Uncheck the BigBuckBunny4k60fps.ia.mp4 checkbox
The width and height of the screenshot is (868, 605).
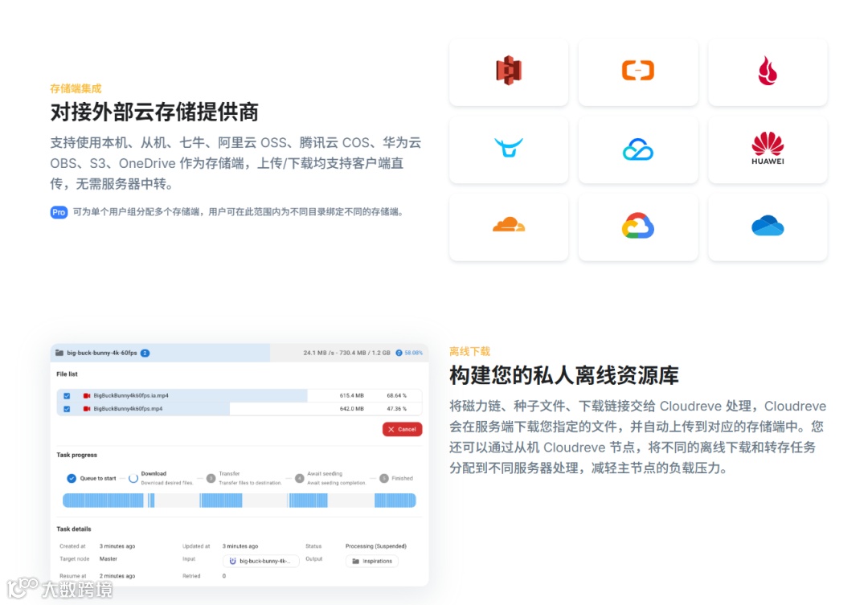pos(67,396)
